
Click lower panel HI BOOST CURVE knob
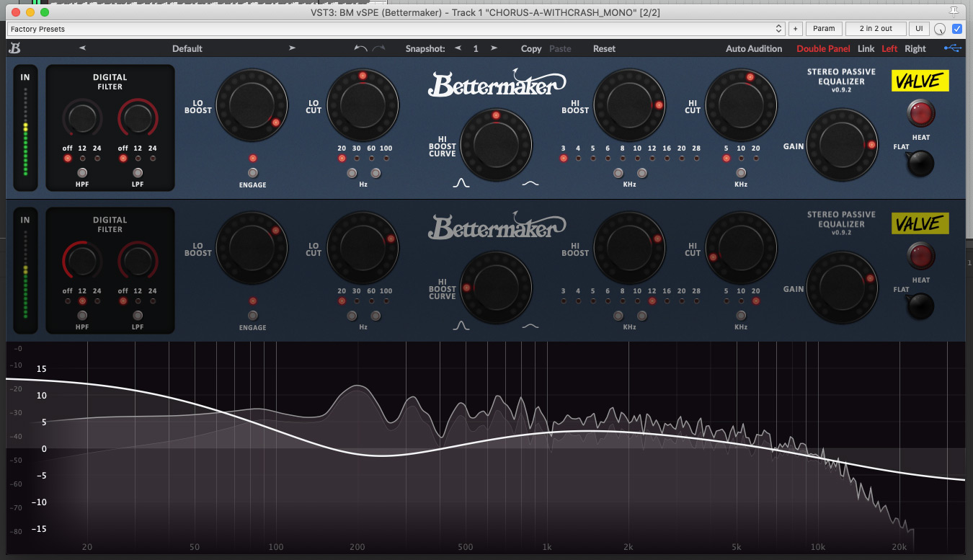496,288
